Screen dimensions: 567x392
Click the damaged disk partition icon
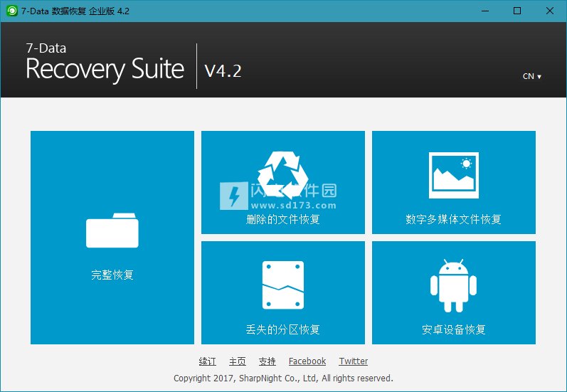[282, 285]
